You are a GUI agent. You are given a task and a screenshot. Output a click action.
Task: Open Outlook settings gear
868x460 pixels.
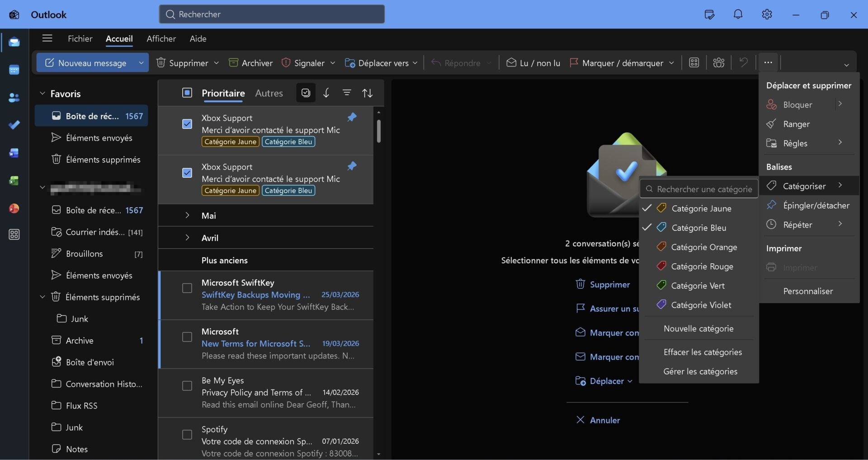click(767, 14)
